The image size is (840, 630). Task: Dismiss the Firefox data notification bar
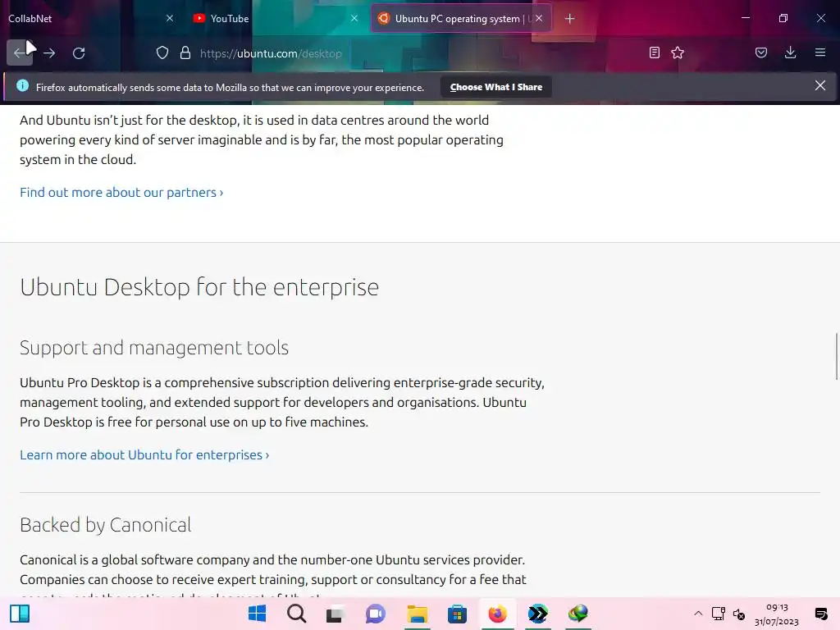(820, 85)
